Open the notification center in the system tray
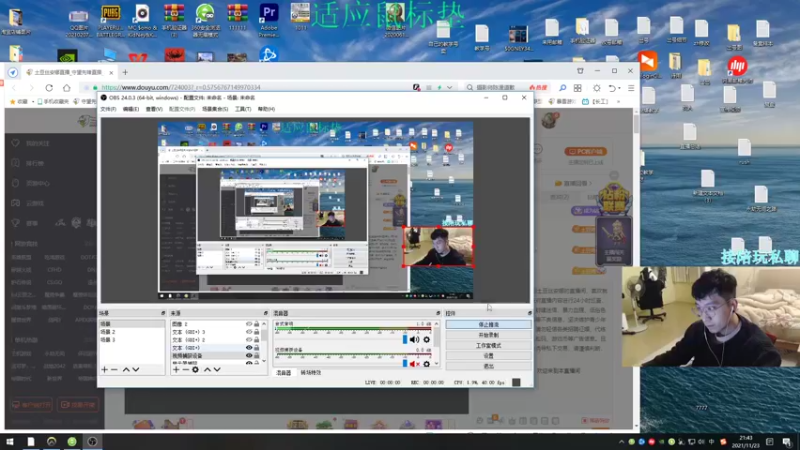This screenshot has height=450, width=800. pyautogui.click(x=787, y=442)
